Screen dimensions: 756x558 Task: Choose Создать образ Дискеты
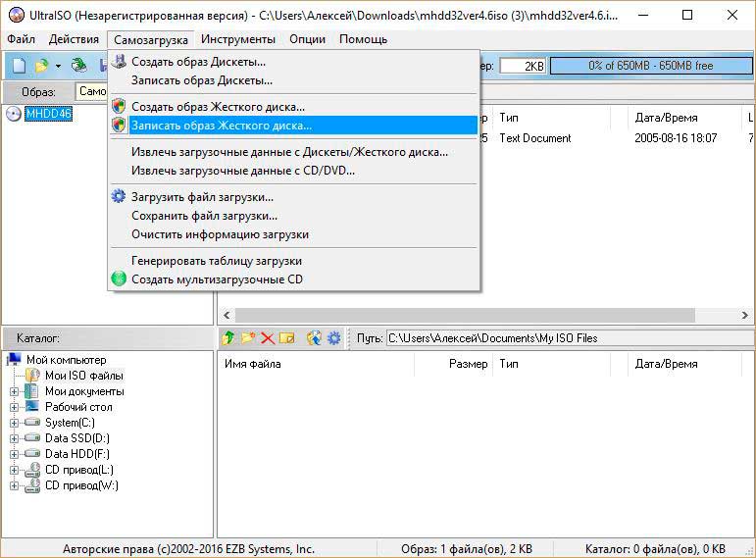[x=294, y=62]
